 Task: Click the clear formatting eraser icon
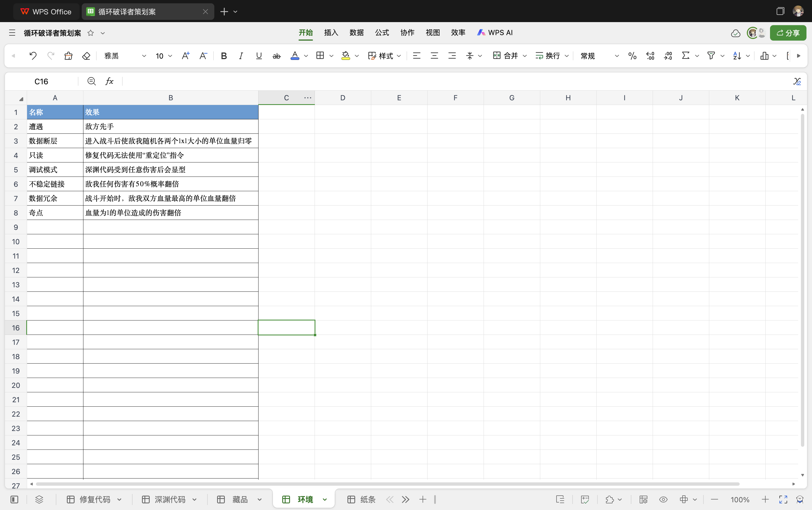coord(86,56)
